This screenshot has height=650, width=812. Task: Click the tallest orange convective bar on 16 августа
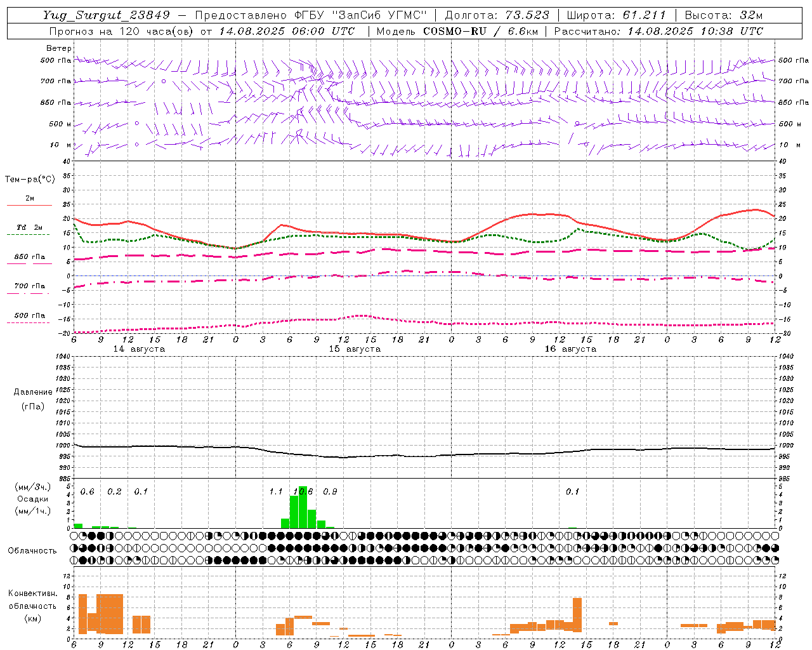[x=577, y=614]
